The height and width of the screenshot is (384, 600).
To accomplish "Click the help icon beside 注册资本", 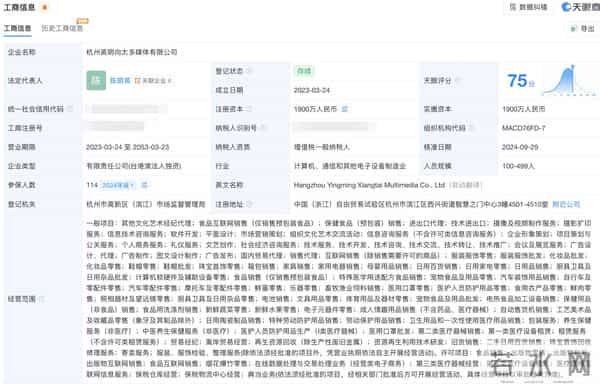I will pyautogui.click(x=249, y=109).
